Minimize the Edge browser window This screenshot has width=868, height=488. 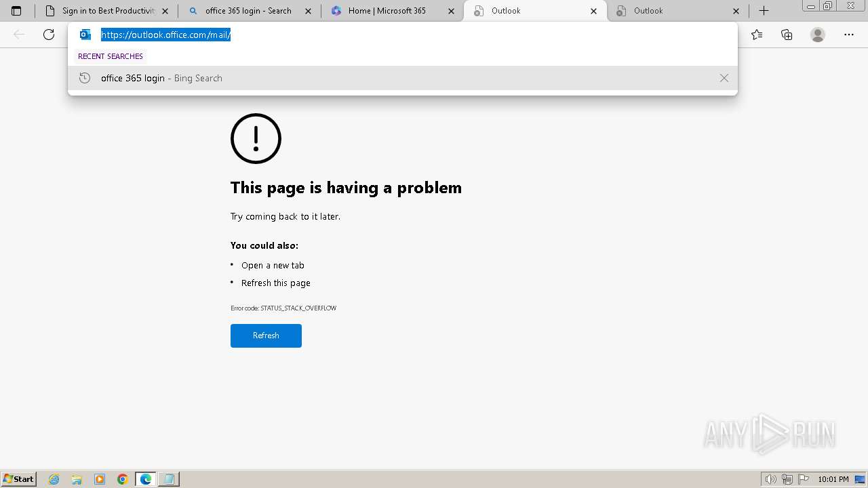[811, 6]
